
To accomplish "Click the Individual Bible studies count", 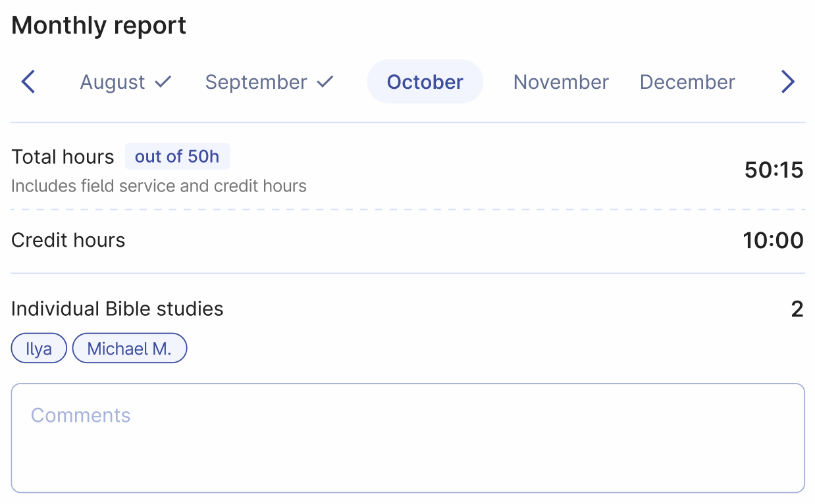I will (x=796, y=309).
